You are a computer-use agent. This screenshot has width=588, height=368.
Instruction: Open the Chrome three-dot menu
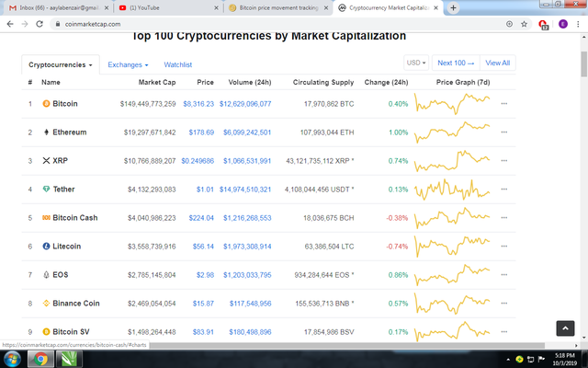click(578, 24)
